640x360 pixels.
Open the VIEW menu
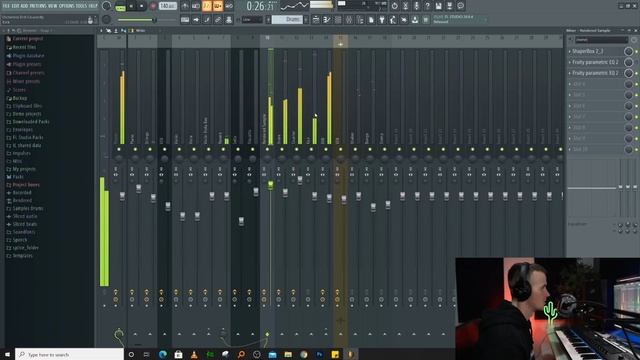[x=53, y=6]
